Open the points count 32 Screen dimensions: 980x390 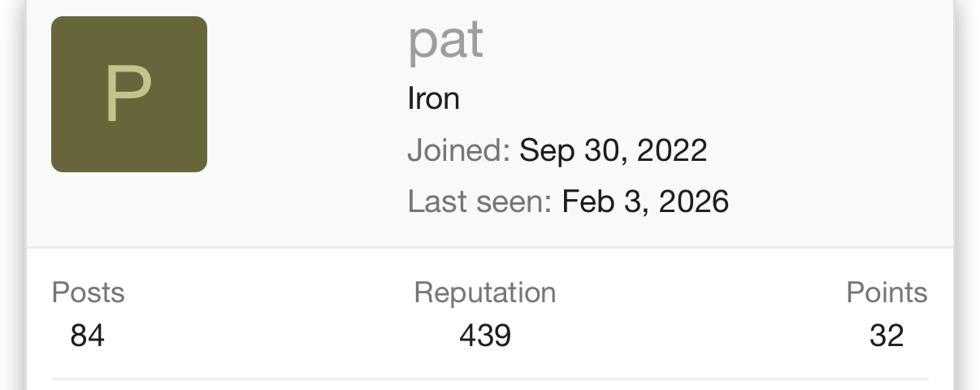point(887,336)
